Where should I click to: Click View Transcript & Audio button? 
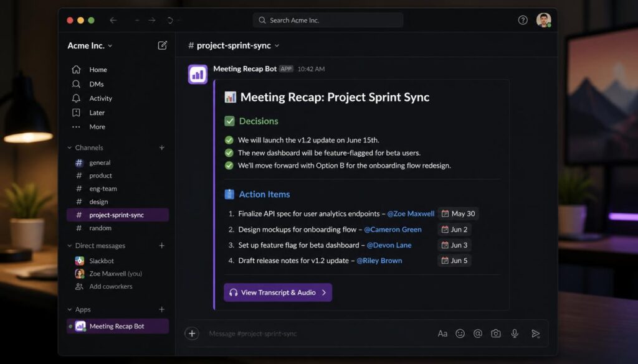click(x=278, y=292)
